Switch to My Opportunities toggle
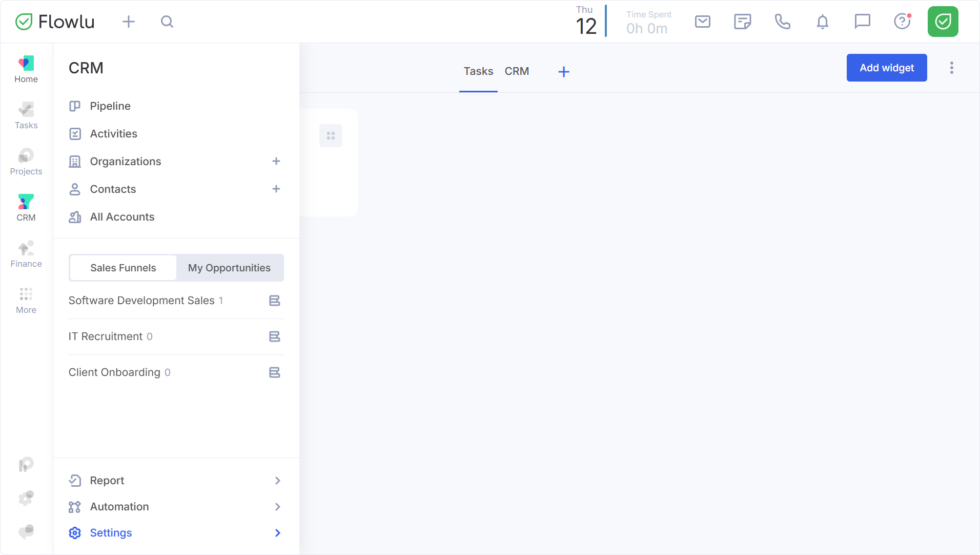 pyautogui.click(x=229, y=268)
